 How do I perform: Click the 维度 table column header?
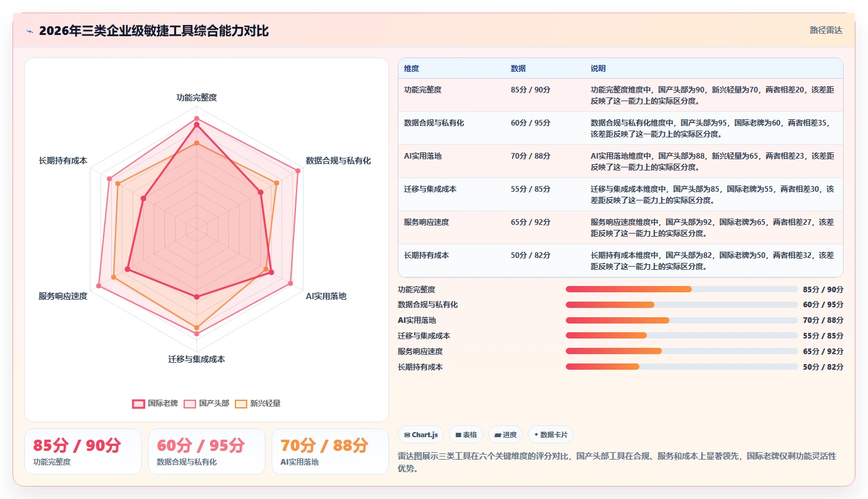click(412, 68)
